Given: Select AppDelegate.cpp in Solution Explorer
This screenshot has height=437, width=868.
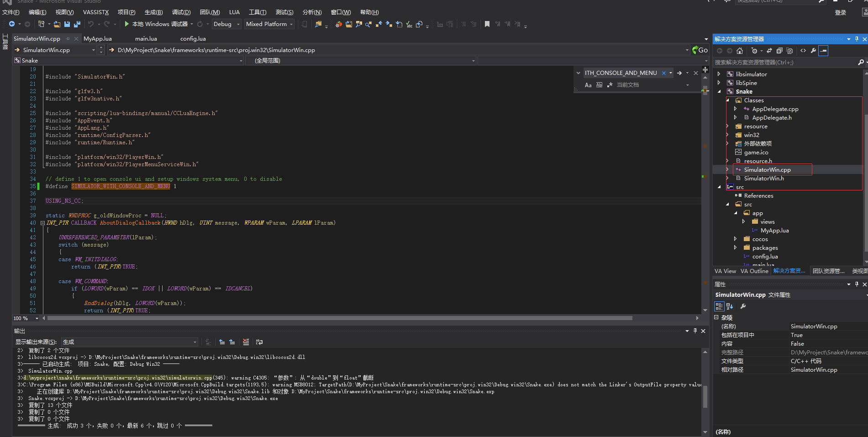Looking at the screenshot, I should [x=775, y=109].
